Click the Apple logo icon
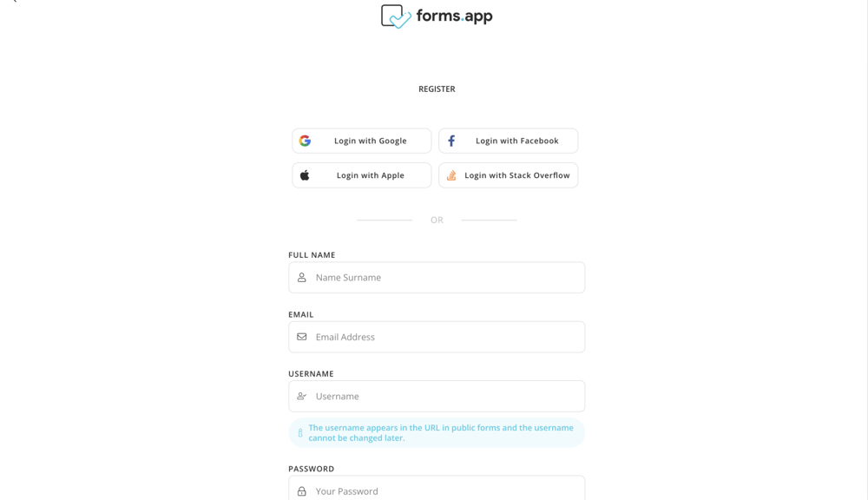The image size is (868, 500). coord(305,174)
